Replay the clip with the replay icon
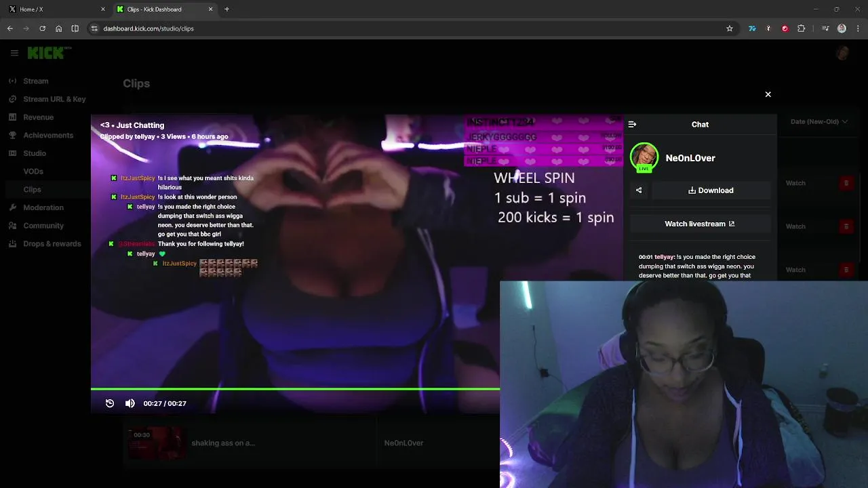Image resolution: width=868 pixels, height=488 pixels. click(110, 403)
